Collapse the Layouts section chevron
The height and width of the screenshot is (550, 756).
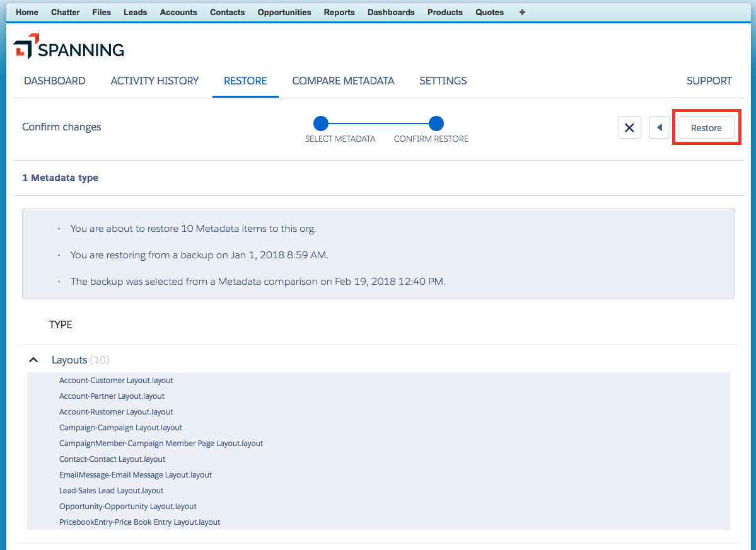[34, 360]
